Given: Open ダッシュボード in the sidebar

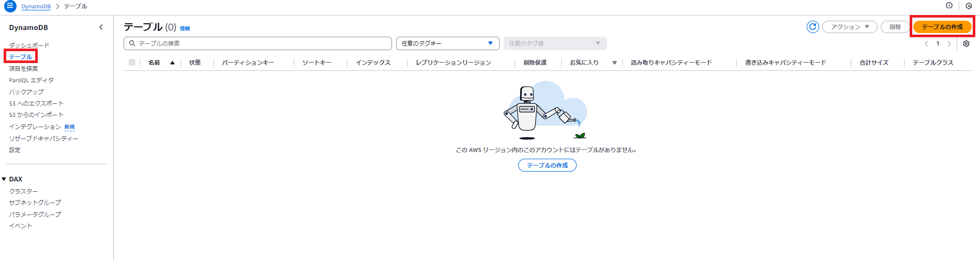Looking at the screenshot, I should pyautogui.click(x=29, y=45).
